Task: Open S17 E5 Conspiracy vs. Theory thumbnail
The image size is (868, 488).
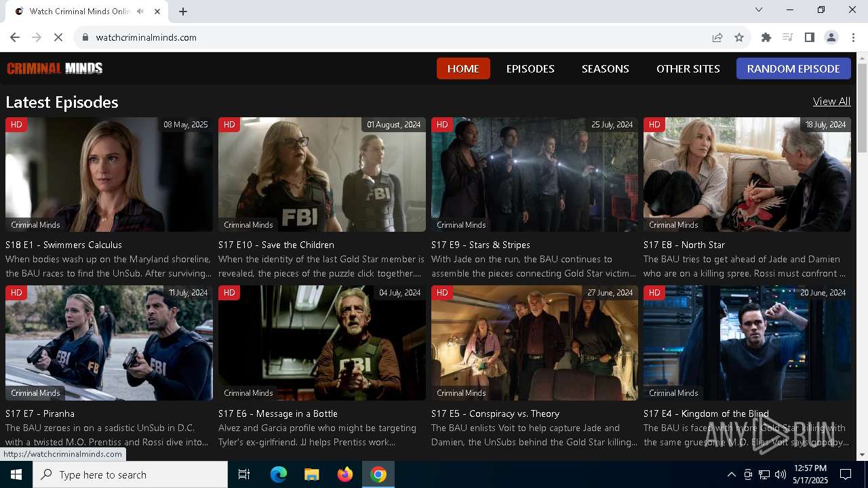Action: (x=534, y=343)
